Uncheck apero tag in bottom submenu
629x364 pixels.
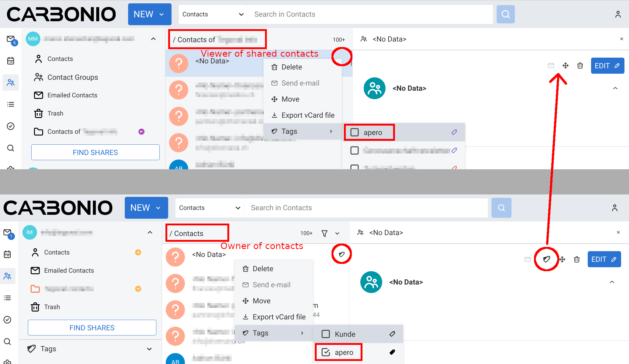point(325,352)
